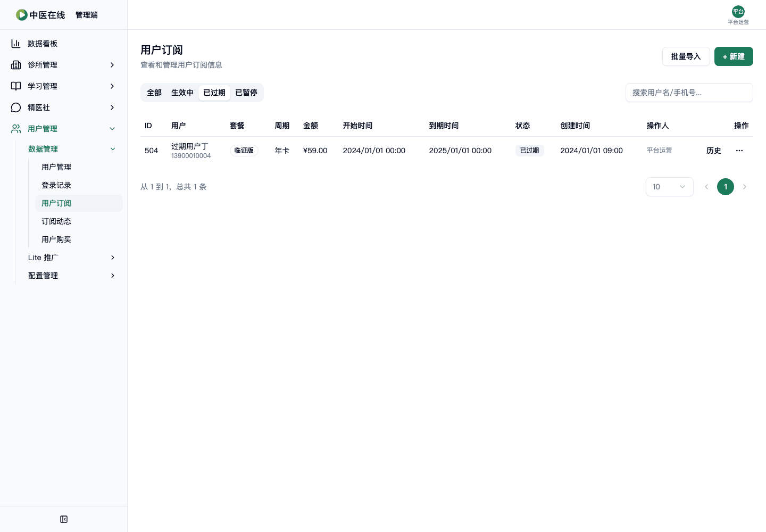Switch to the 已暂停 tab
Screen dimensions: 766x532
[x=246, y=93]
